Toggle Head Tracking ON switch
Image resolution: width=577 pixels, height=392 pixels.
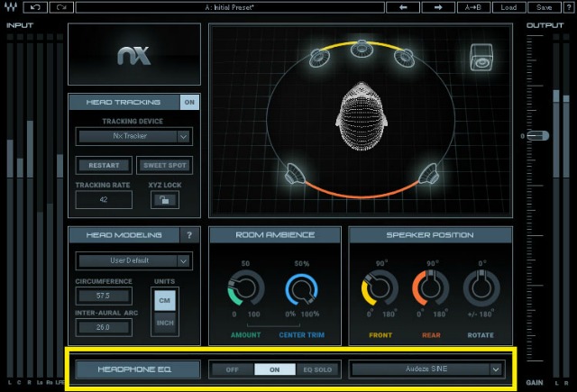click(x=189, y=103)
